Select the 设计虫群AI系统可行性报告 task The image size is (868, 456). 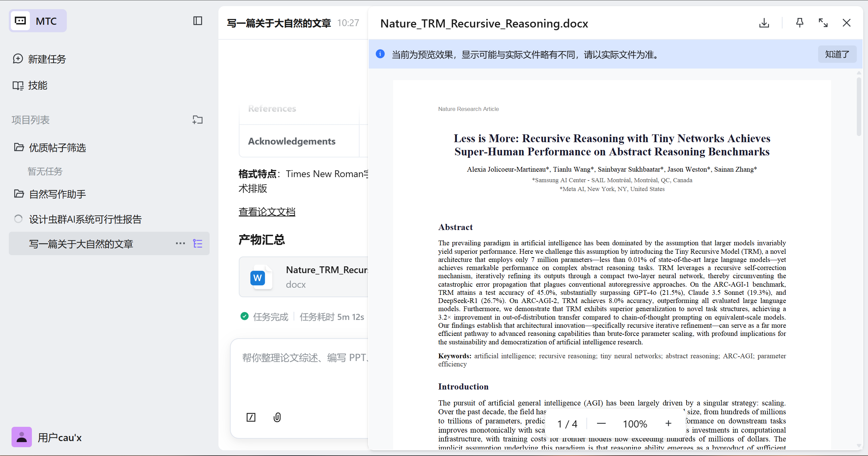click(x=85, y=220)
